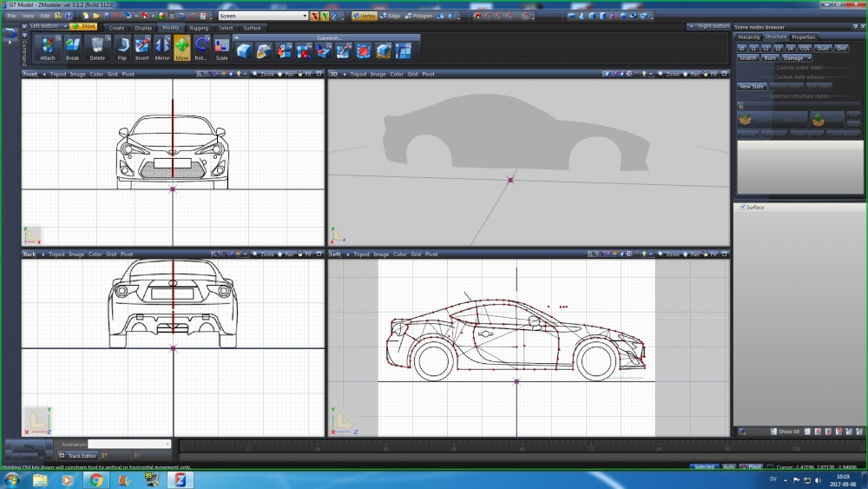Click the large undo arrow in left sidebar

click(10, 35)
